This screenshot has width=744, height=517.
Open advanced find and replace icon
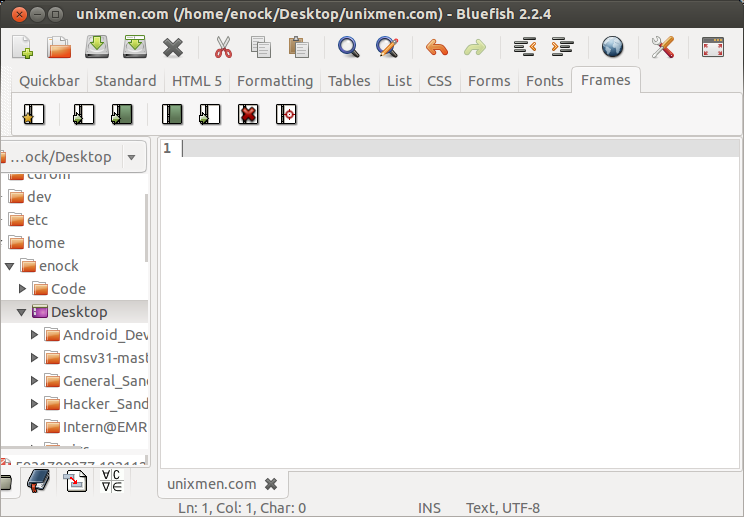tap(387, 47)
